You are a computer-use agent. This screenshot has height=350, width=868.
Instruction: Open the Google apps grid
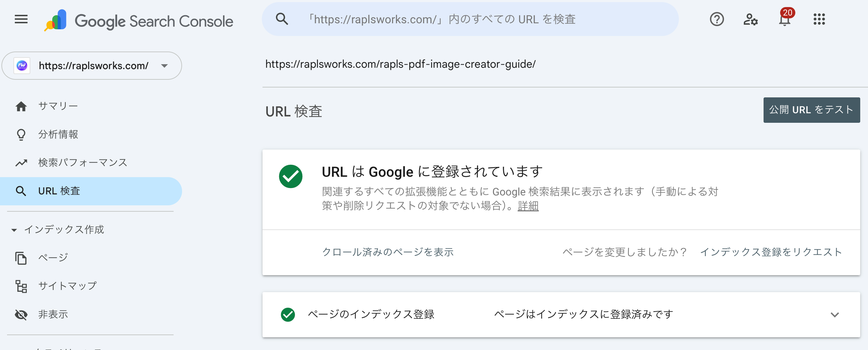819,19
